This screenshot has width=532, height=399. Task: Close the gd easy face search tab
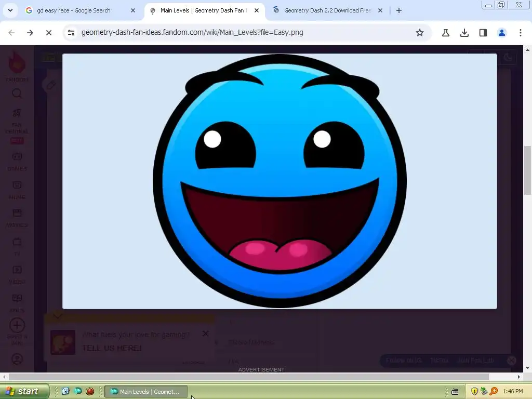click(x=133, y=10)
